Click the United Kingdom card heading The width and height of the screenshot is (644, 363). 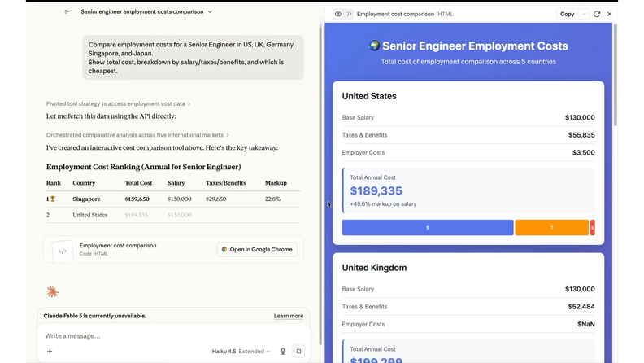(374, 268)
